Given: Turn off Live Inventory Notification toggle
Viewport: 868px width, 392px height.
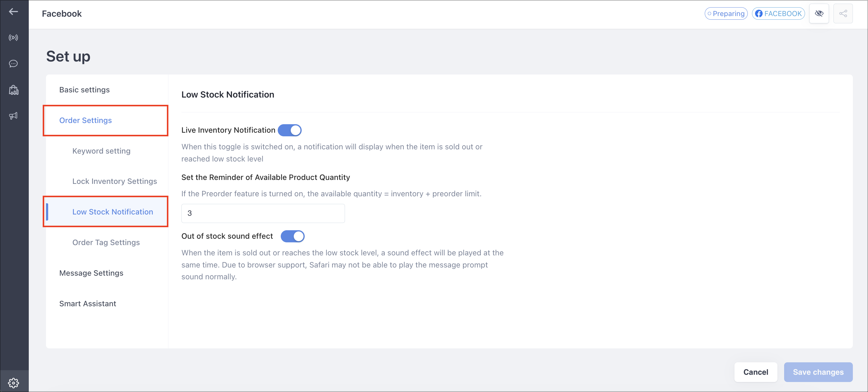Looking at the screenshot, I should 290,130.
